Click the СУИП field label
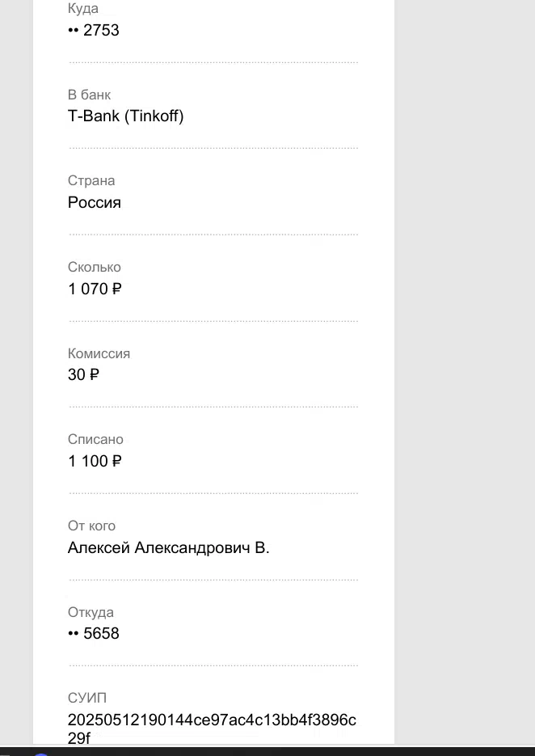This screenshot has height=756, width=535. 87,698
